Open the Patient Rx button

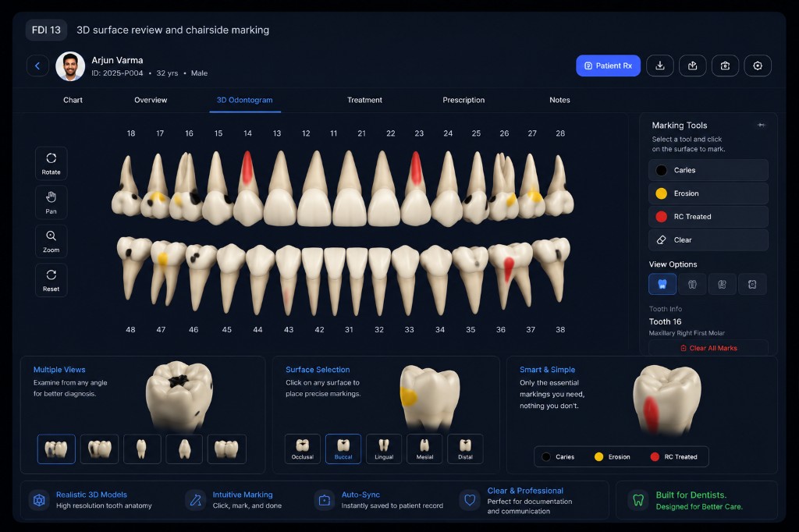pyautogui.click(x=608, y=66)
